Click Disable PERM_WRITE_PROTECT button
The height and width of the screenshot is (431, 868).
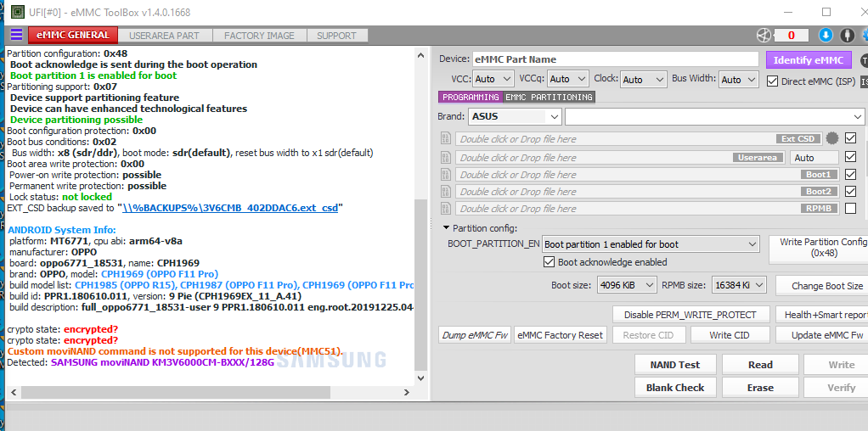(690, 315)
